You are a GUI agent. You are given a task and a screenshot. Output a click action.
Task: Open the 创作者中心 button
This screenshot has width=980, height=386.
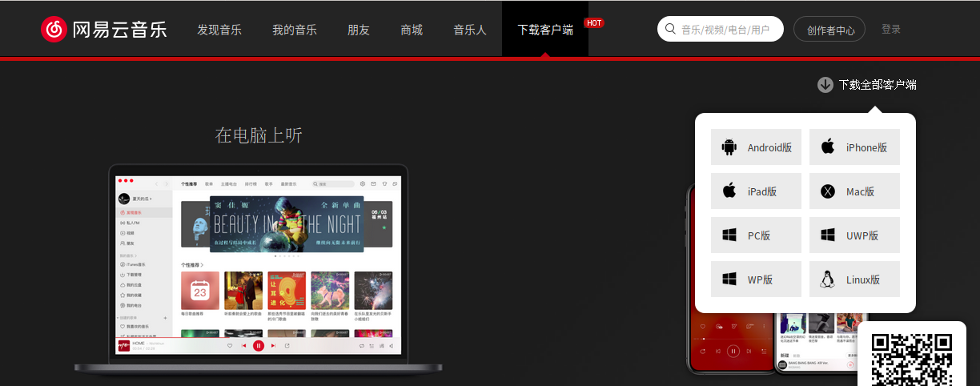[829, 30]
